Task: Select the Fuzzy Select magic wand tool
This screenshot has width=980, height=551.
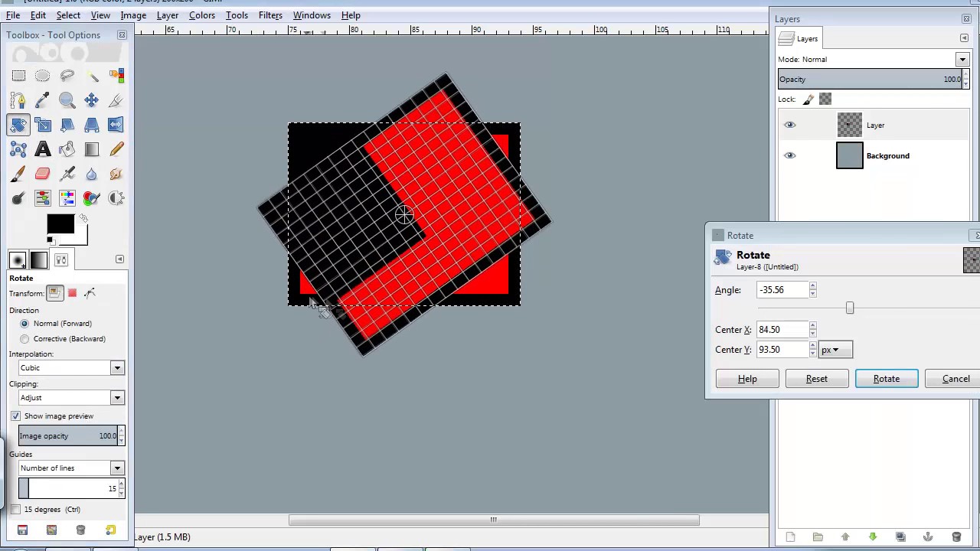Action: [92, 76]
